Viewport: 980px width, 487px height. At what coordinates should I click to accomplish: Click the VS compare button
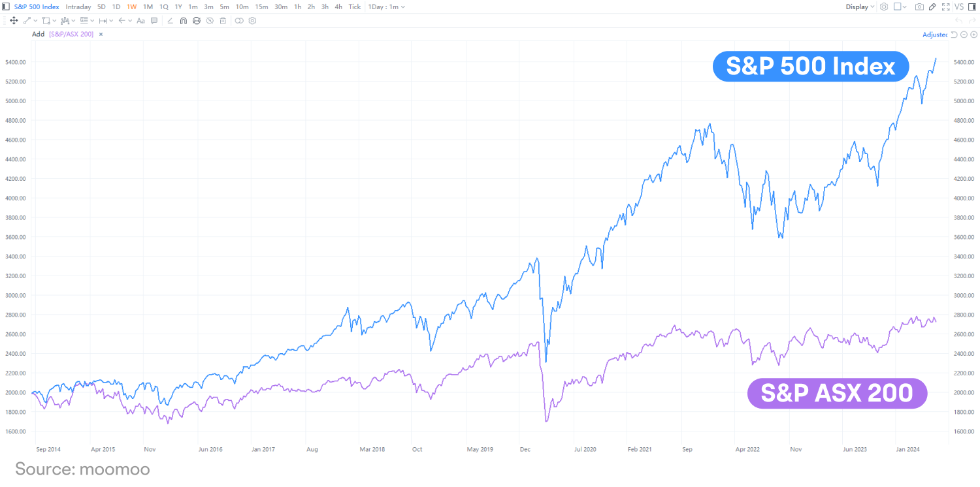[959, 7]
